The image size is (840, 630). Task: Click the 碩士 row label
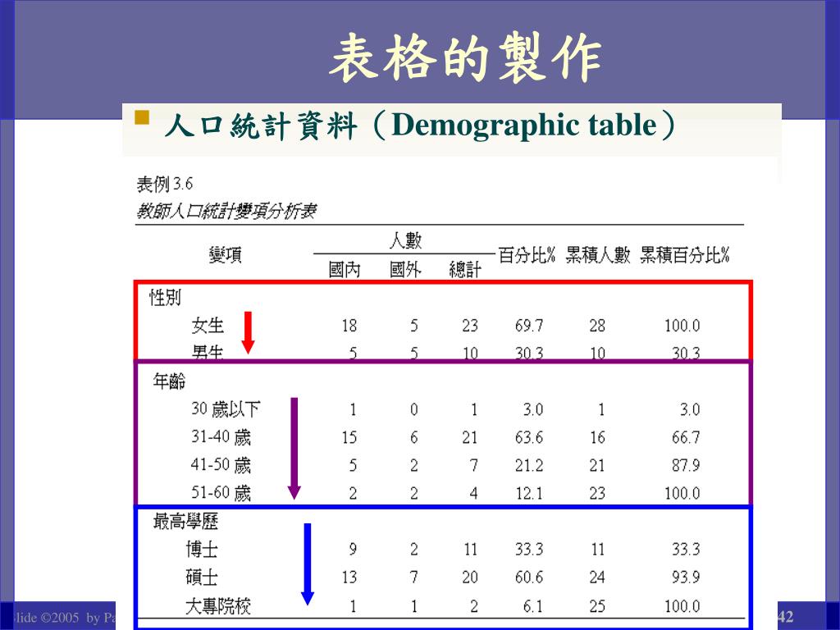pyautogui.click(x=202, y=577)
